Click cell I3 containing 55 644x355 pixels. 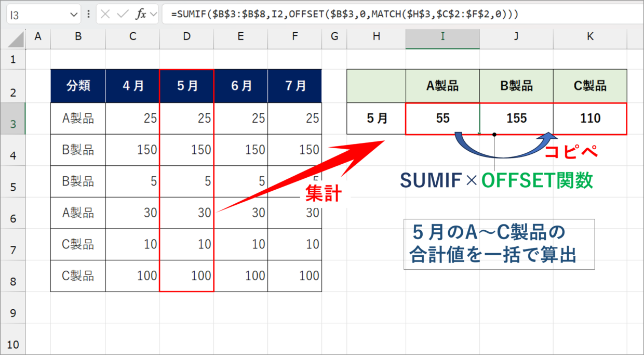(x=442, y=119)
